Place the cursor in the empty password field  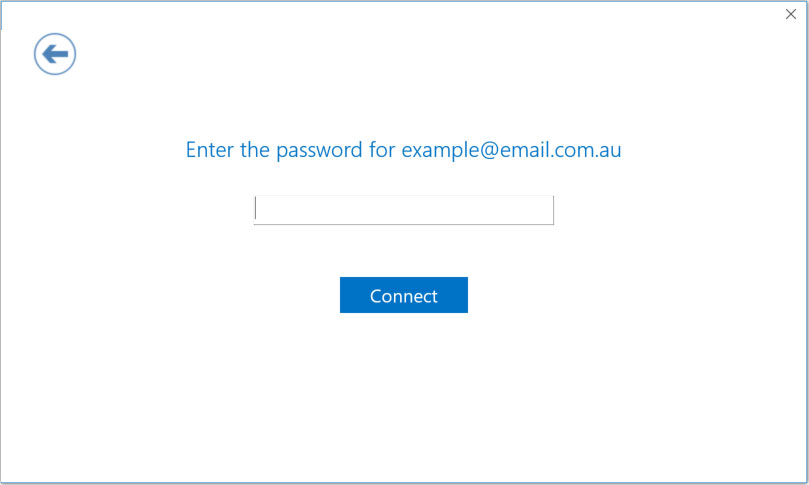point(404,210)
